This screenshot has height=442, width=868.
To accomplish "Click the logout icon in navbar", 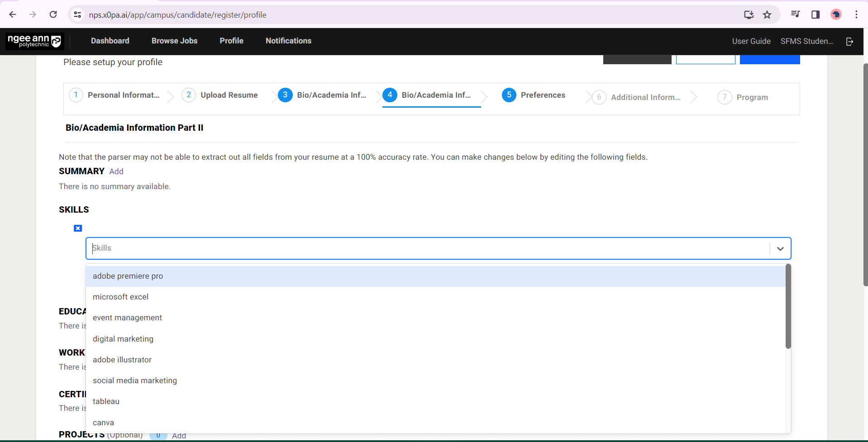I will (849, 41).
